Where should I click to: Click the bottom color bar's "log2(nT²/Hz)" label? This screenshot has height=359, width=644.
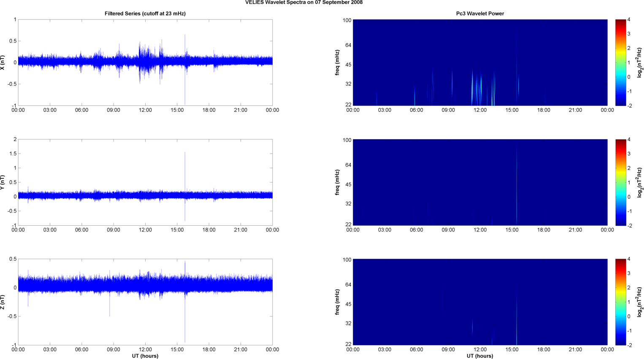[x=640, y=302]
